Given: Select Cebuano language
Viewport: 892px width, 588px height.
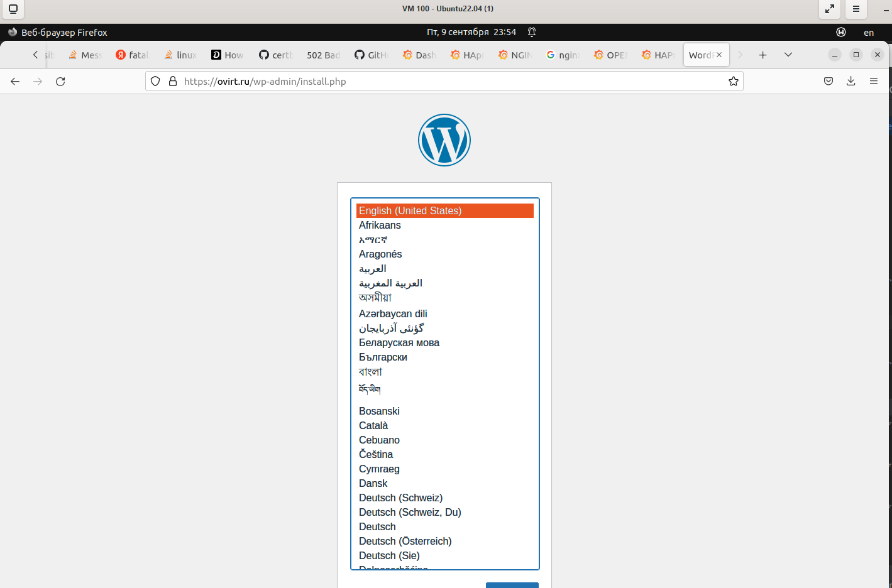Looking at the screenshot, I should click(445, 440).
